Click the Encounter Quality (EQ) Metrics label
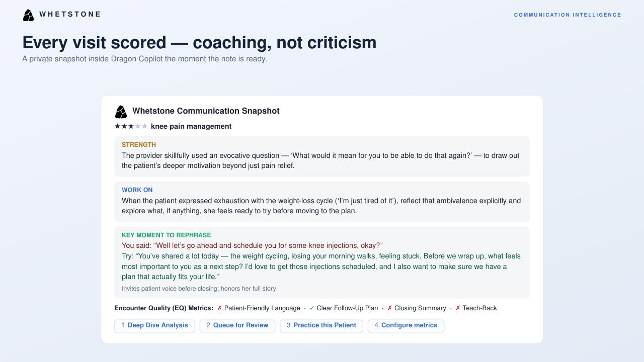Image resolution: width=644 pixels, height=362 pixels. (164, 308)
